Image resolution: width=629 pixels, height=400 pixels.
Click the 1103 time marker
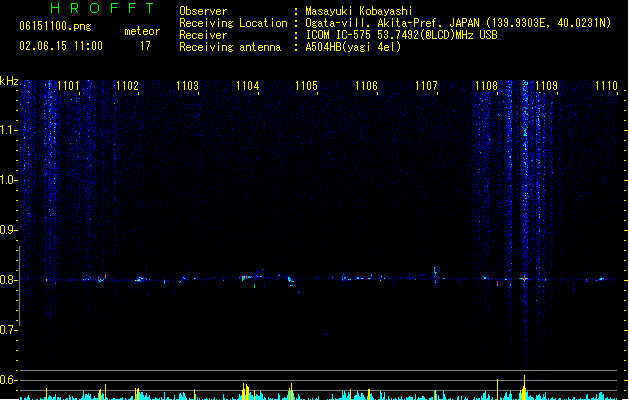pyautogui.click(x=187, y=86)
